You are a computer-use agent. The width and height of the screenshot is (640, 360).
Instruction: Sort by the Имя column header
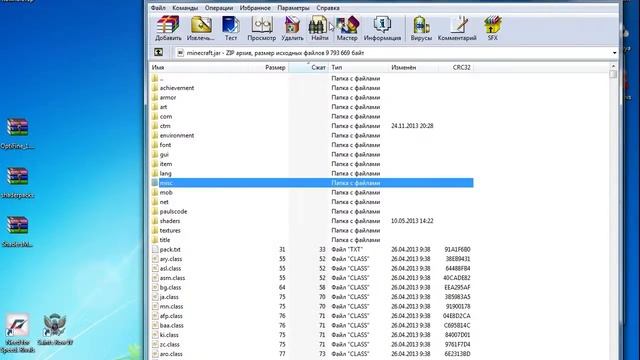click(158, 67)
